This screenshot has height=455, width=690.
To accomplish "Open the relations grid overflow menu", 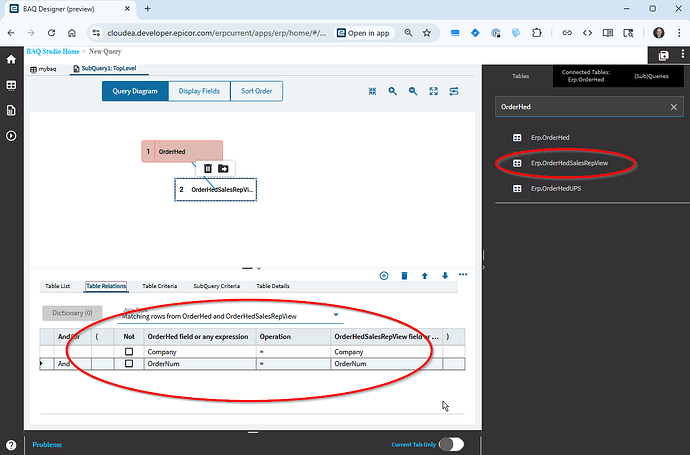I will [463, 274].
